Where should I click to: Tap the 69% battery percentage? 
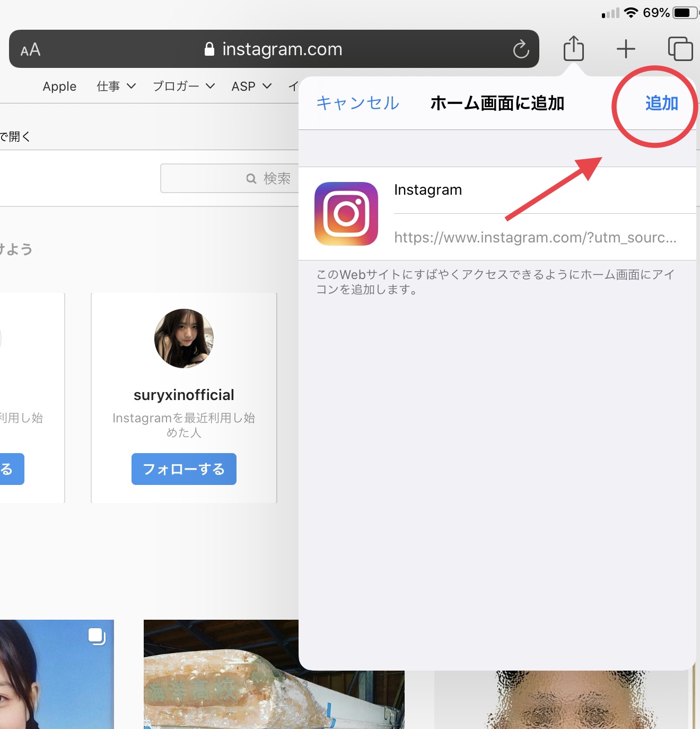pyautogui.click(x=656, y=13)
